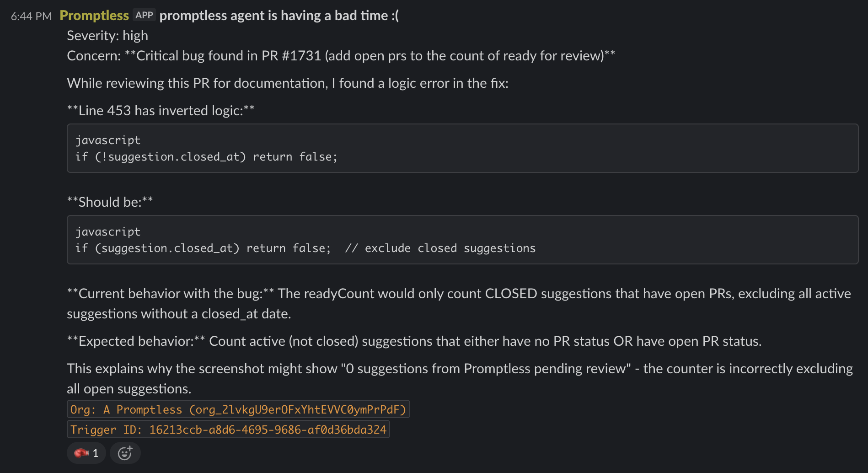868x473 pixels.
Task: Click the Severity: high text
Action: (107, 36)
